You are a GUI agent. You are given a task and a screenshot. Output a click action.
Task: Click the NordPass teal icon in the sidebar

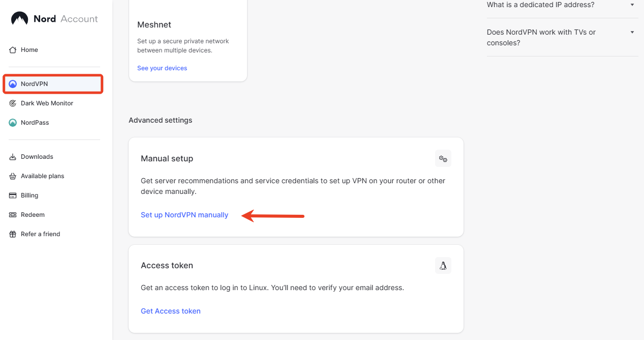(x=13, y=123)
